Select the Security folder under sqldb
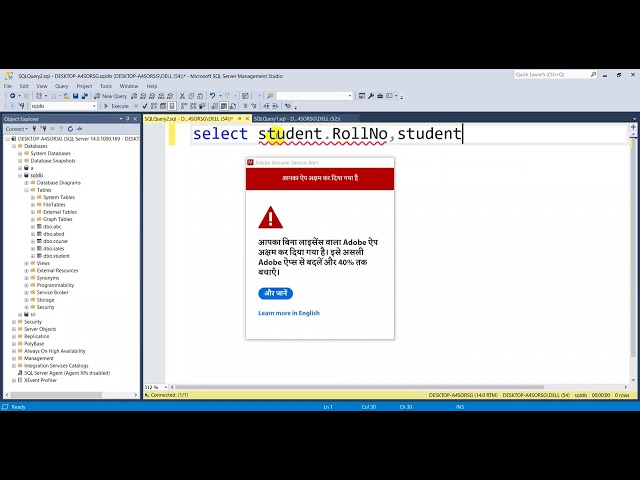 point(45,307)
